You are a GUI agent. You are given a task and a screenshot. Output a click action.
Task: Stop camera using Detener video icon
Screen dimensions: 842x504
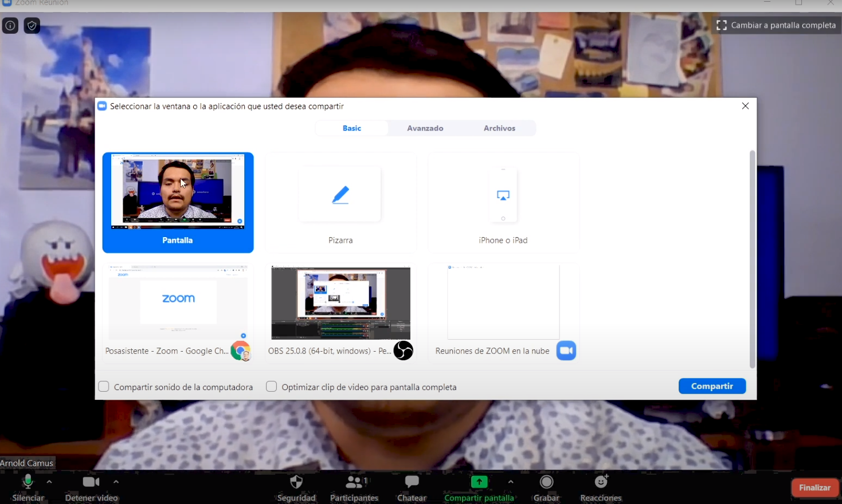click(x=91, y=482)
